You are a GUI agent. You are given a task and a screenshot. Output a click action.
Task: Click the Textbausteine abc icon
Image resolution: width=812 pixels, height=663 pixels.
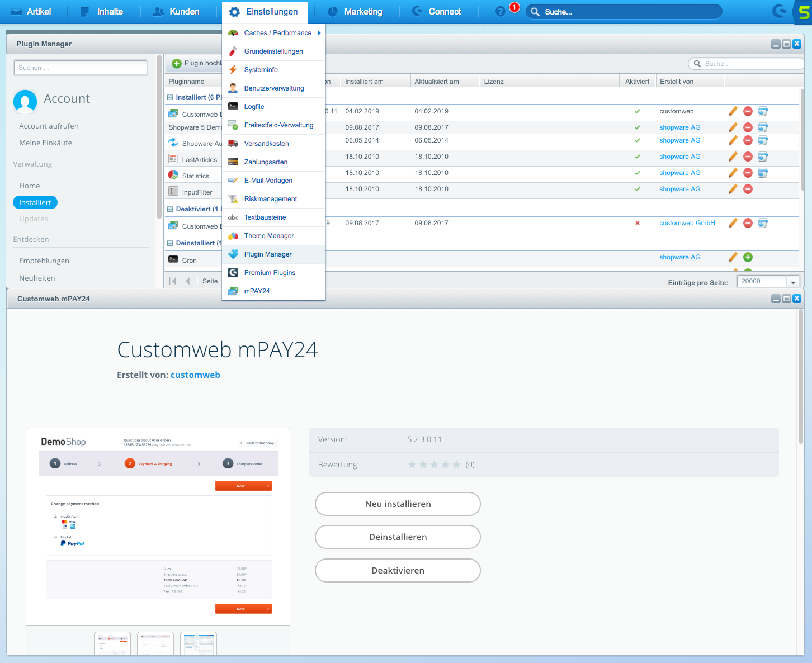(233, 217)
